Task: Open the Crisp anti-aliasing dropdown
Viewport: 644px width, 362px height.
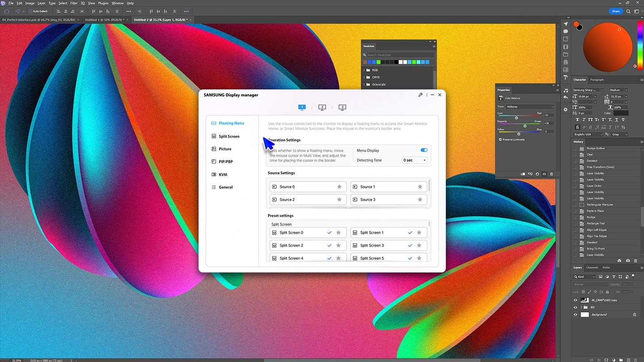Action: point(620,134)
